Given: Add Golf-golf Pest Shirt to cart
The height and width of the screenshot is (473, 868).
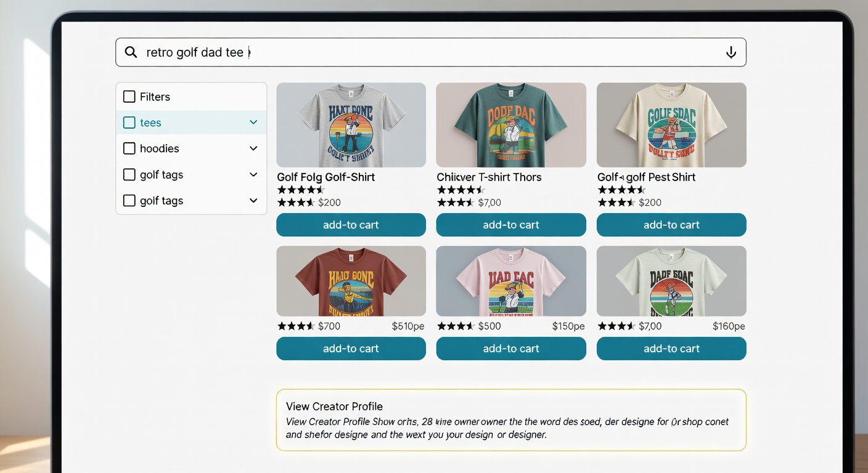Looking at the screenshot, I should 671,225.
